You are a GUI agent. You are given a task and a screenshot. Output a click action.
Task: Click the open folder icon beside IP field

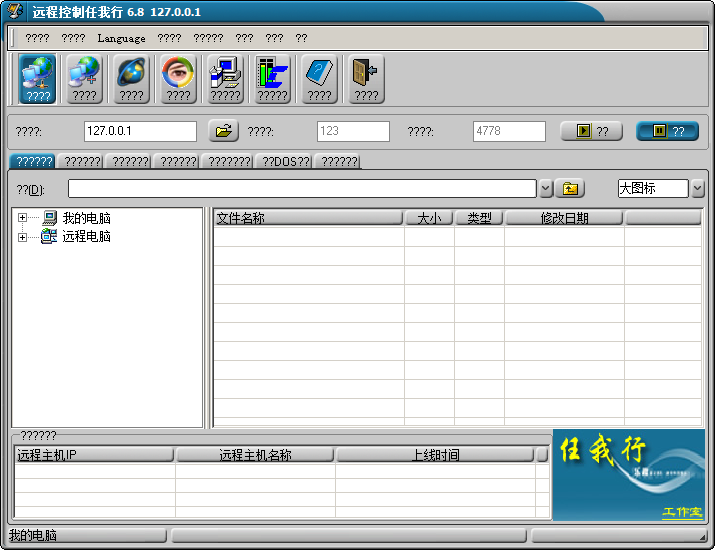pyautogui.click(x=223, y=131)
